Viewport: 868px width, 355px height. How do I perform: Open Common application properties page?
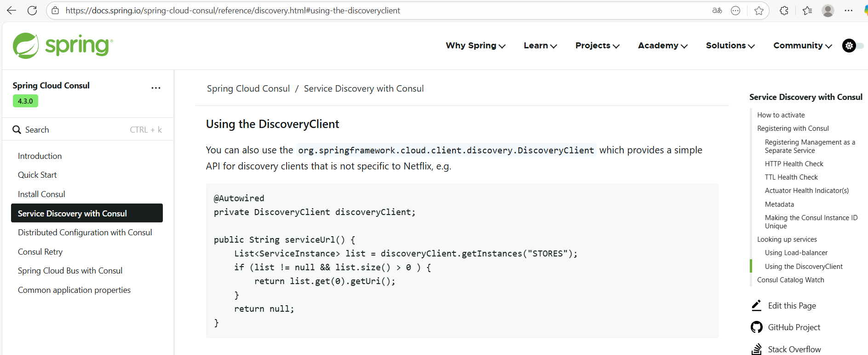[x=74, y=290]
